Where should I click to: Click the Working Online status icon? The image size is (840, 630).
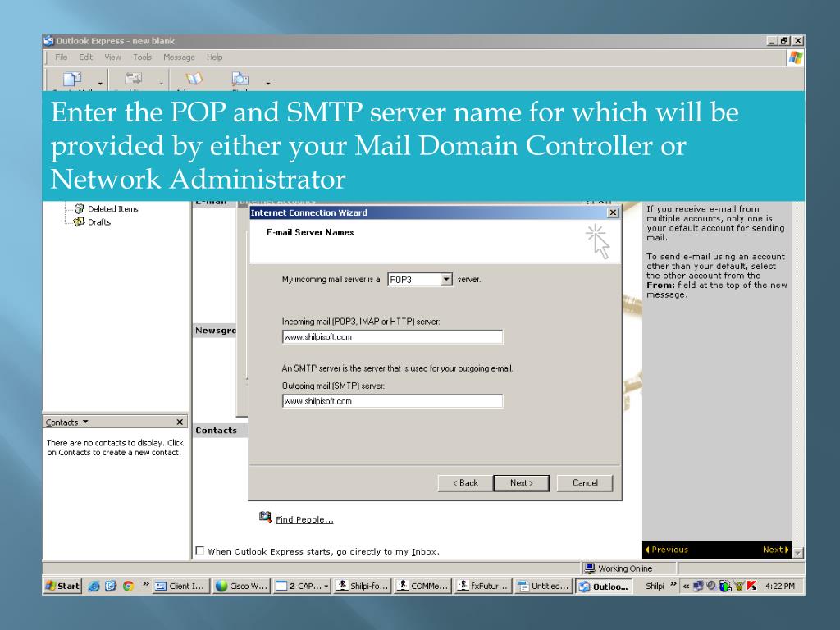[x=590, y=568]
